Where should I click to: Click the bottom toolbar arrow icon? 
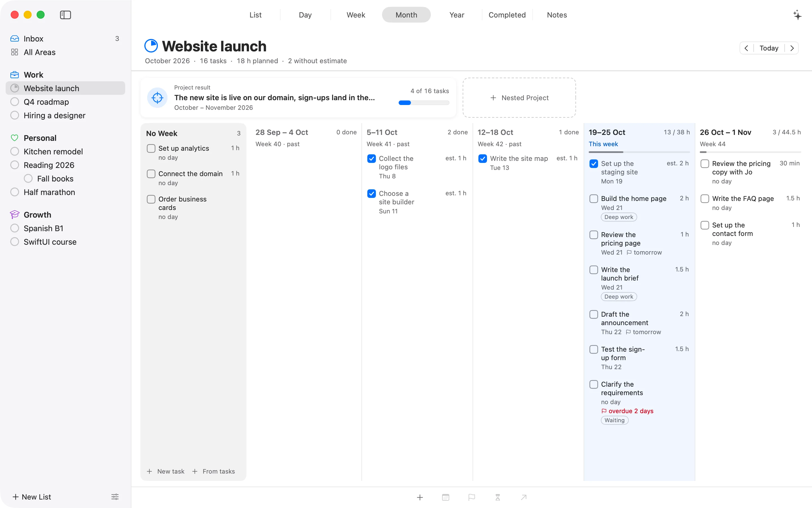[524, 497]
